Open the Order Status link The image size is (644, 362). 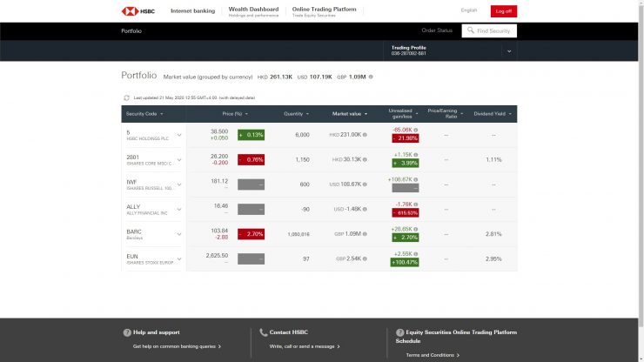(437, 30)
